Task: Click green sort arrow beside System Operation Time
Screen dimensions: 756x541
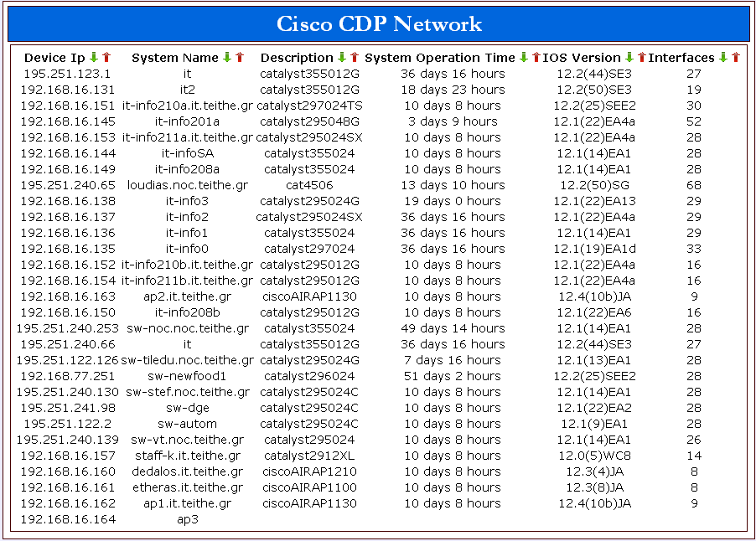Action: pos(524,57)
